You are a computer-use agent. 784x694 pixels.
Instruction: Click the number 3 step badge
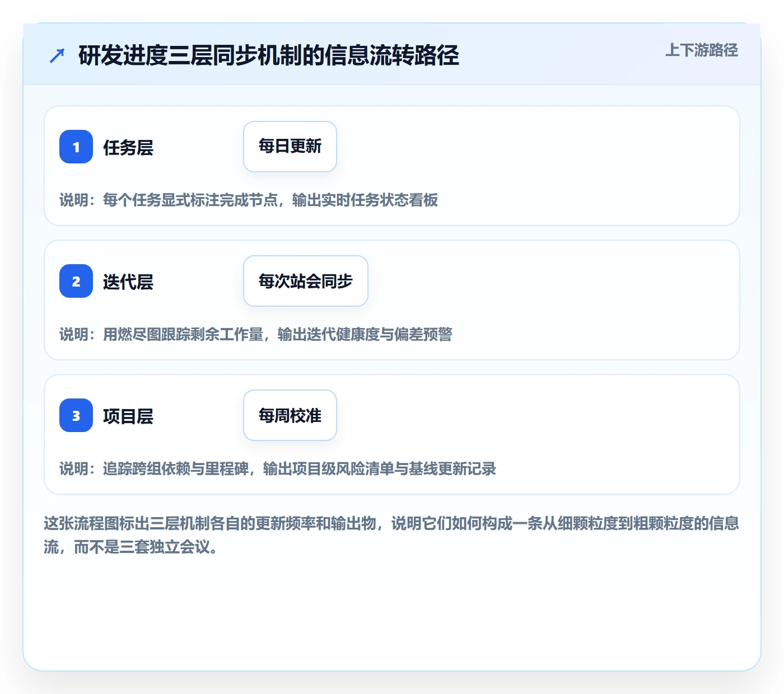point(76,415)
